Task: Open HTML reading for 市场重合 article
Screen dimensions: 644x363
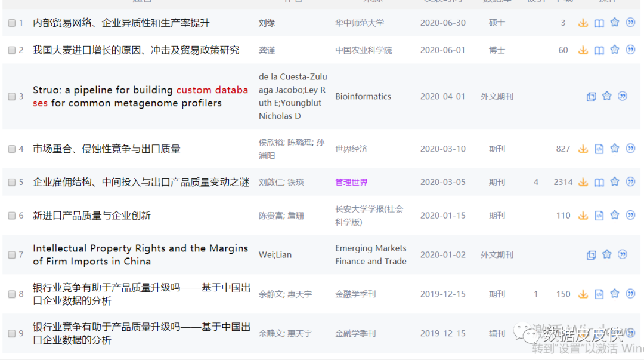Action: (x=599, y=149)
